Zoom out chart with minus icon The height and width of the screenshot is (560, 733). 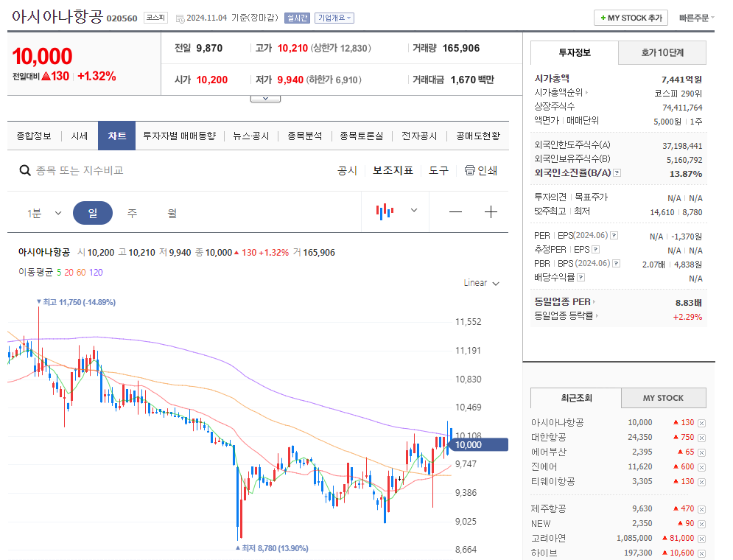click(455, 212)
